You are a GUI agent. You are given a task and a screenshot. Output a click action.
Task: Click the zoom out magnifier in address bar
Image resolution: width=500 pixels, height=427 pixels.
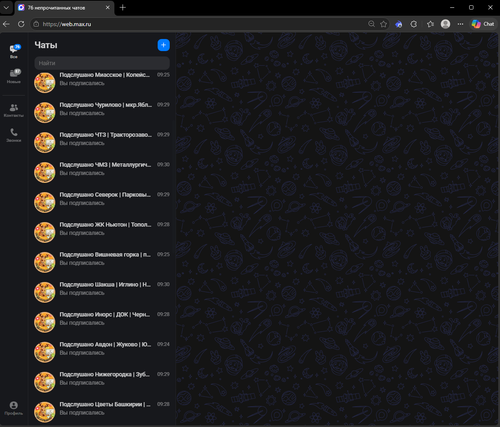(x=371, y=24)
